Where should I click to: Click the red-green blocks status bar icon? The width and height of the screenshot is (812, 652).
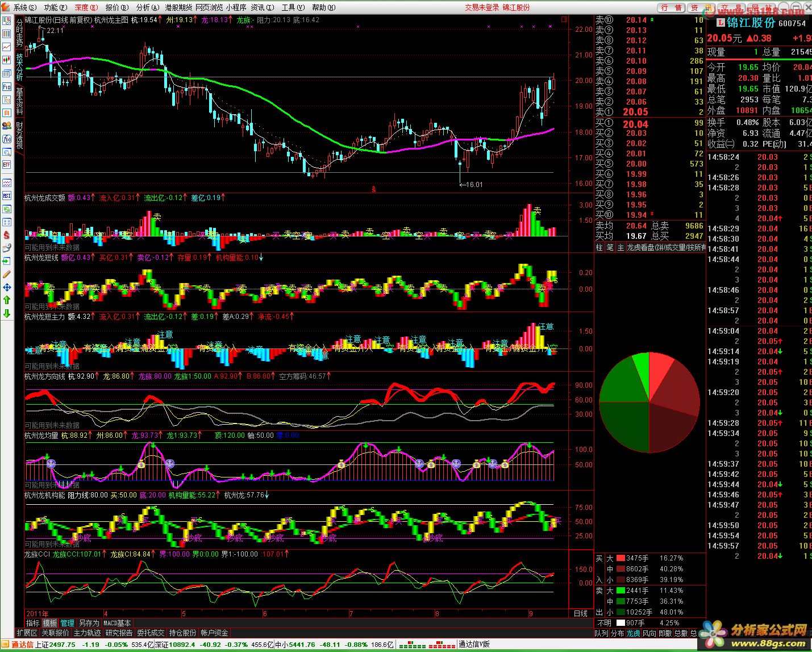[x=426, y=645]
